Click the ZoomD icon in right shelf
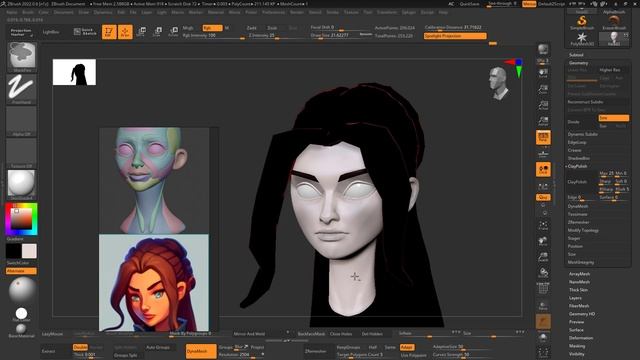This screenshot has height=360, width=640. [543, 257]
